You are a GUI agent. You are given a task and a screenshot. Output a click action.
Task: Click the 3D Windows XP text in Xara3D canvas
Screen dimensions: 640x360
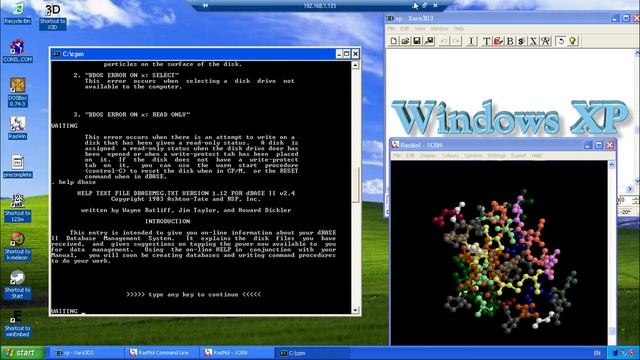pyautogui.click(x=510, y=118)
